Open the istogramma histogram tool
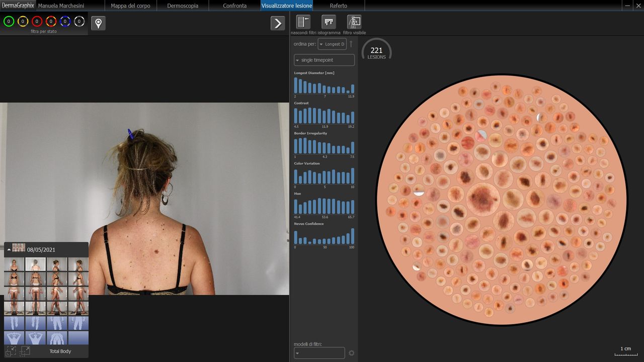This screenshot has width=644, height=362. pos(329,22)
